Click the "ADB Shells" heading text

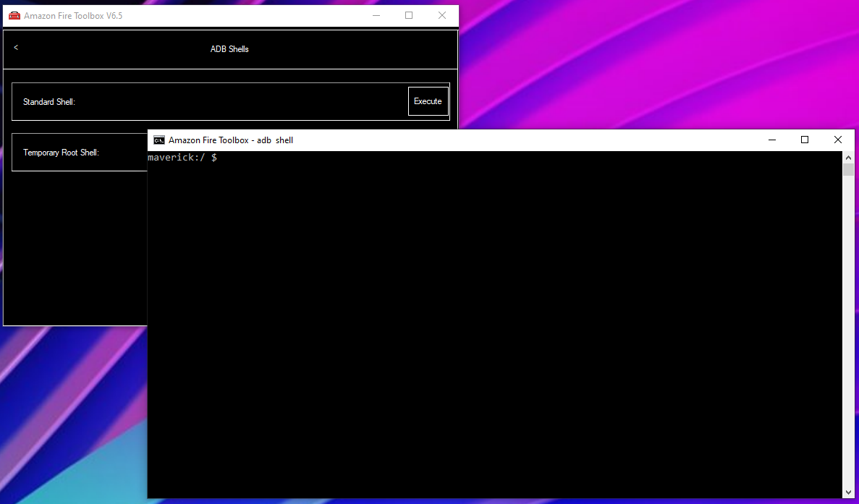[x=229, y=48]
